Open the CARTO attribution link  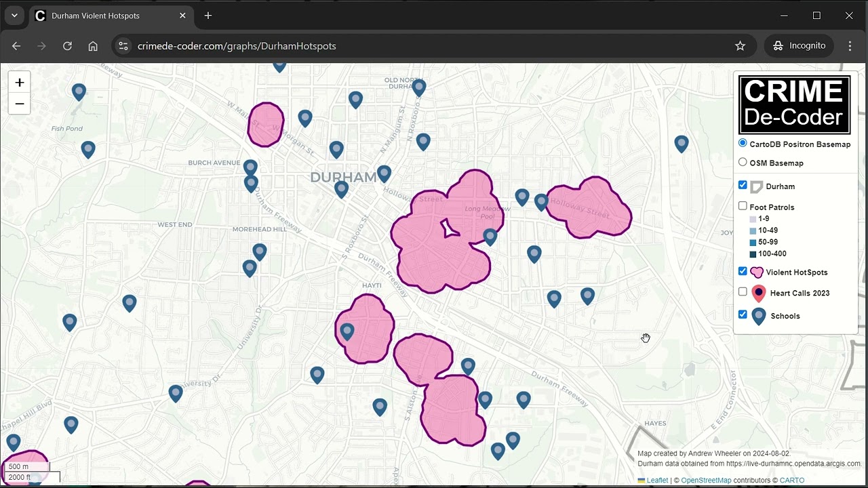[792, 481]
